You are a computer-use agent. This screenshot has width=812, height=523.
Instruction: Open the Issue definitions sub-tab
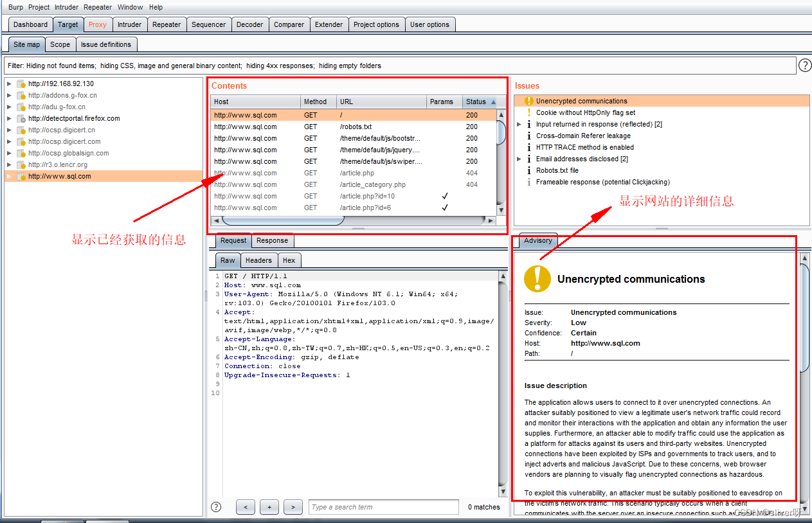tap(106, 44)
